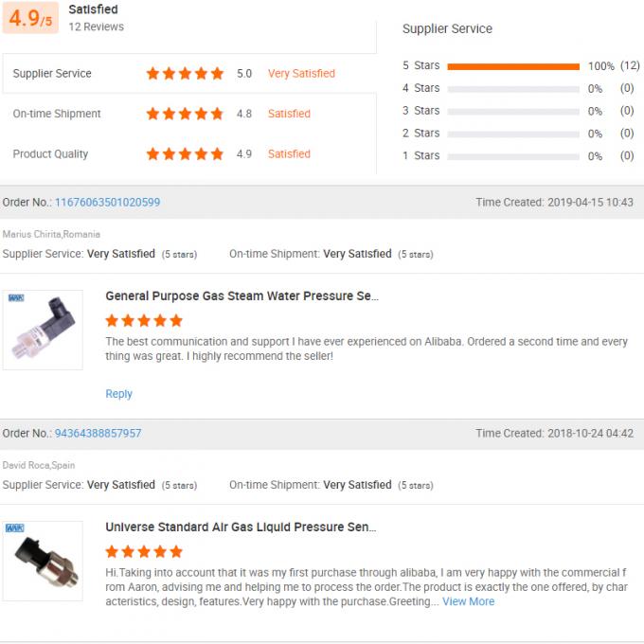Expand David Roca's review with View More
Image resolution: width=644 pixels, height=644 pixels.
pos(468,601)
